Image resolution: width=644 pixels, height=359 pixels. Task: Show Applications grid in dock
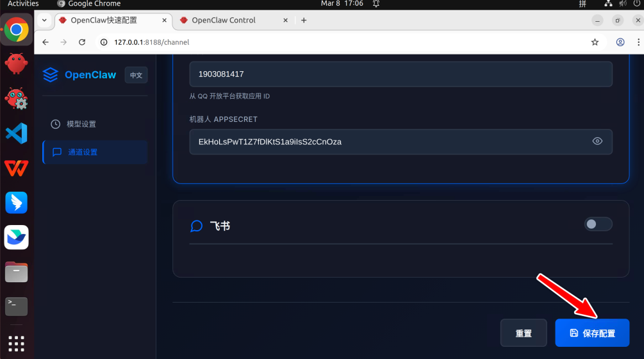click(x=16, y=343)
